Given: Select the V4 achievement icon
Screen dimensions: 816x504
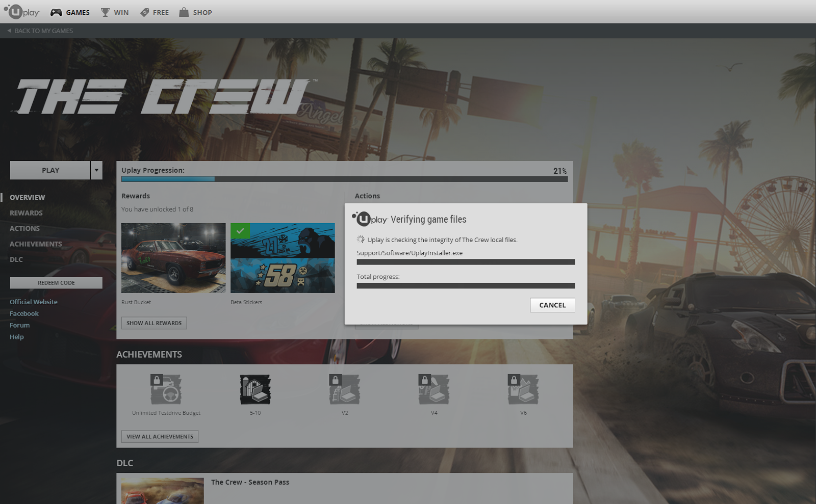Looking at the screenshot, I should pos(434,389).
